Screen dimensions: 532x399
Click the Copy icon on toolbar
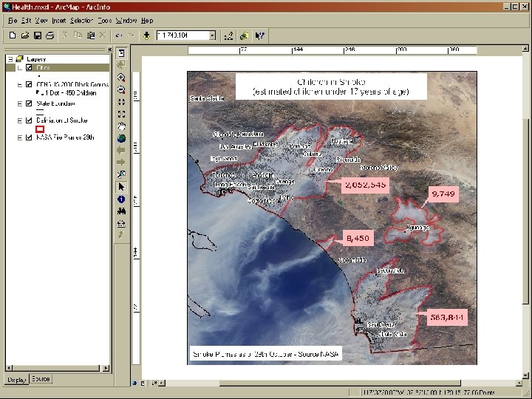click(x=78, y=35)
